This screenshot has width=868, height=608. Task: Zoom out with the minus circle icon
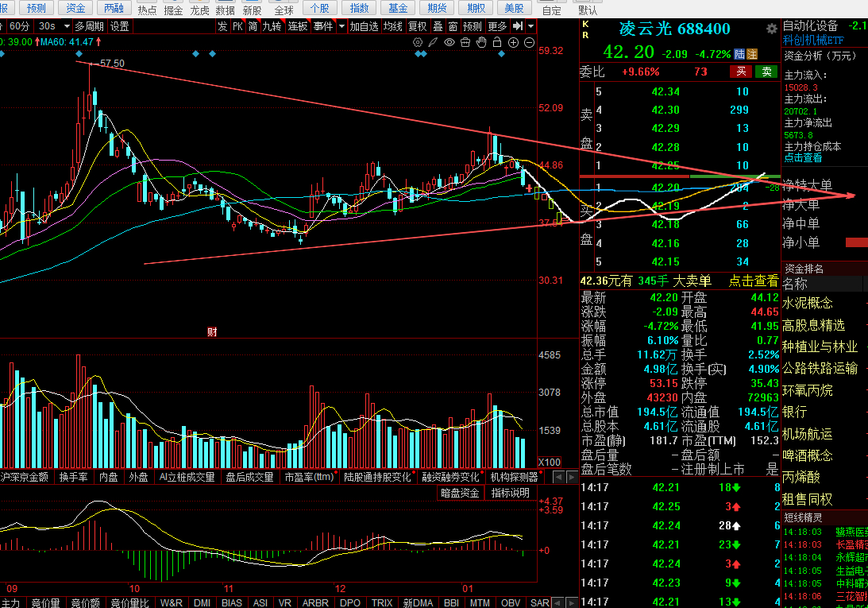coord(529,42)
